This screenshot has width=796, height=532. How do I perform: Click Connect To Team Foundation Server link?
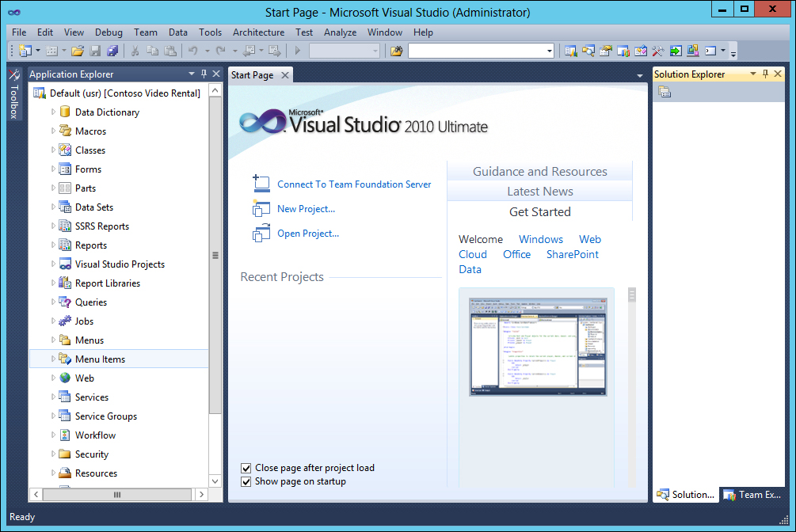(354, 184)
